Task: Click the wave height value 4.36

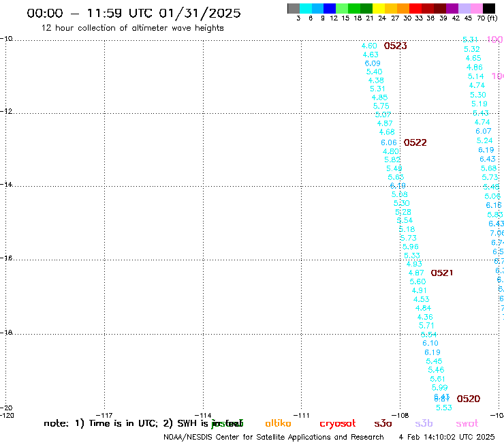Action: [425, 317]
